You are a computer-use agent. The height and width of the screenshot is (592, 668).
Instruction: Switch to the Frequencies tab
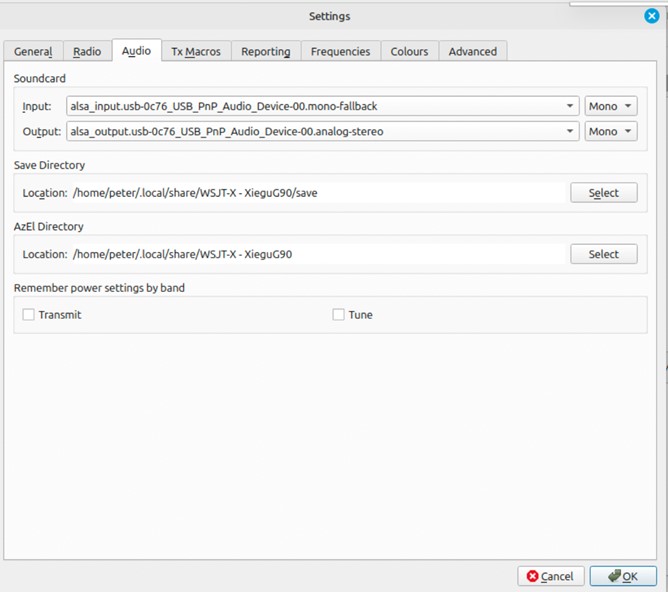pos(340,51)
